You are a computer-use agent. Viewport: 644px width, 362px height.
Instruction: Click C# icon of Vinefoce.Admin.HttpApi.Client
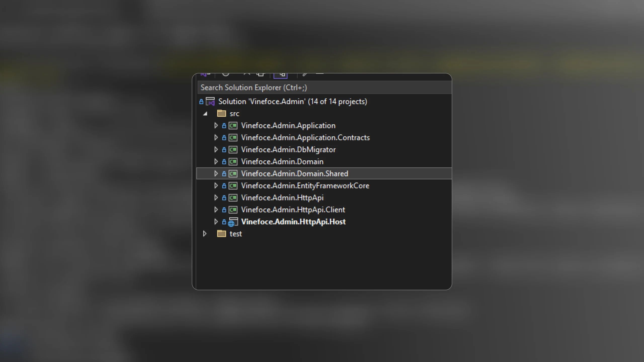233,210
